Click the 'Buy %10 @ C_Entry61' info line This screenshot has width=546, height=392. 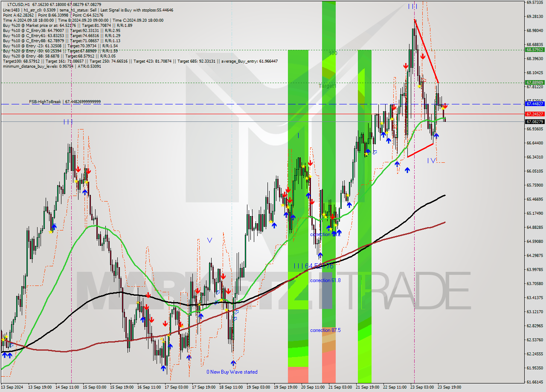(61, 35)
